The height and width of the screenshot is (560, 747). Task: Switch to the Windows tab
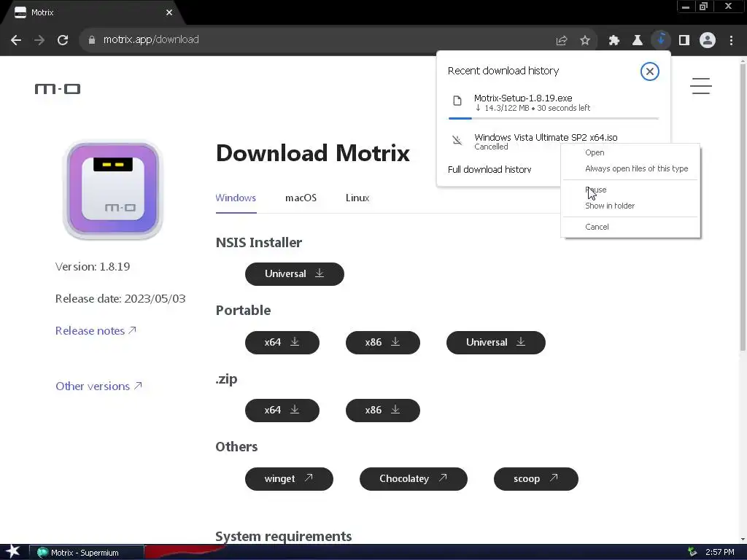[236, 198]
